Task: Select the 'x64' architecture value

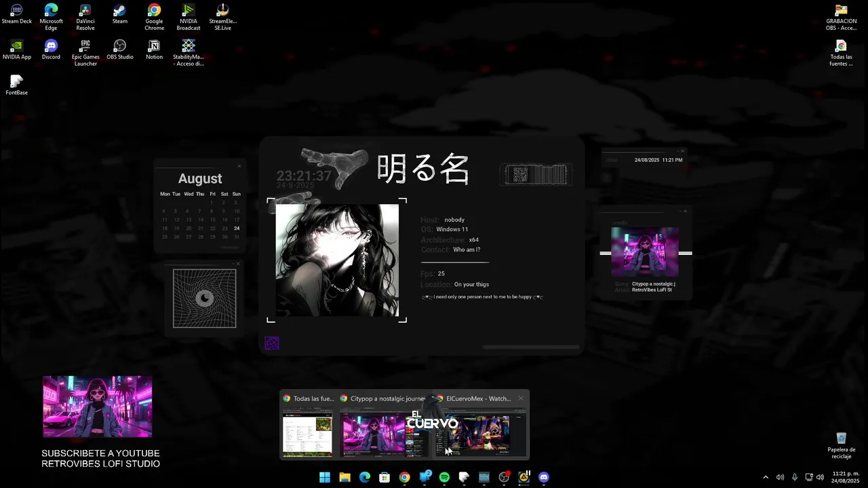Action: (x=474, y=240)
